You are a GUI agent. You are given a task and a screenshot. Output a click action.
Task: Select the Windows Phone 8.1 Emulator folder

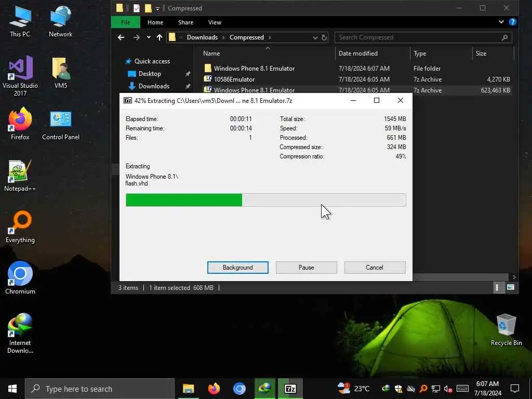[254, 68]
